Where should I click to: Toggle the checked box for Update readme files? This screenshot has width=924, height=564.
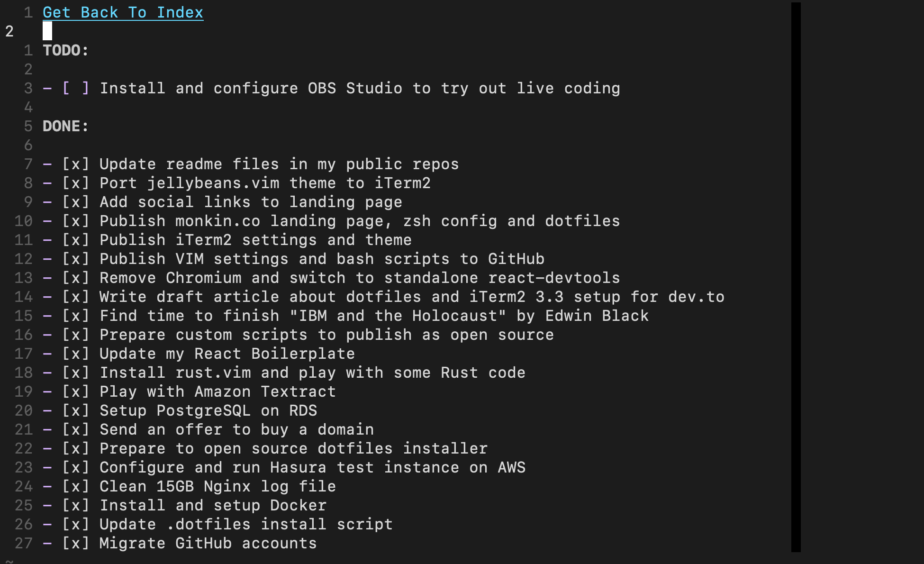click(x=76, y=164)
